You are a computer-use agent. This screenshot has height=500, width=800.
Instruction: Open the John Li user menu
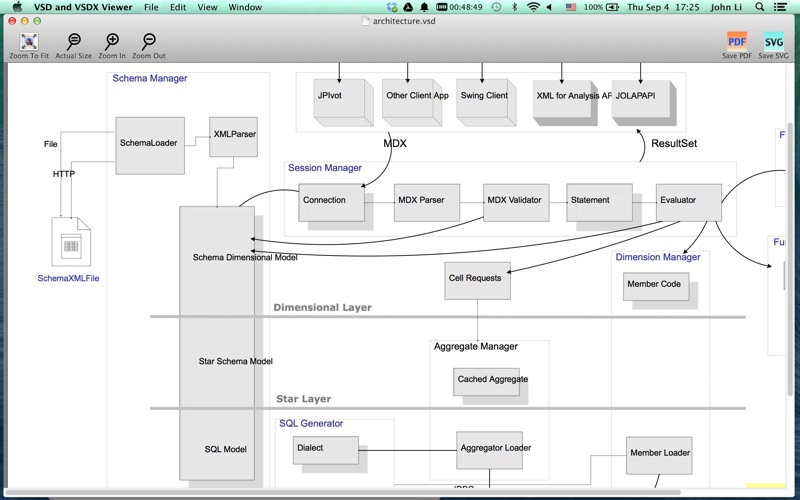[x=729, y=7]
